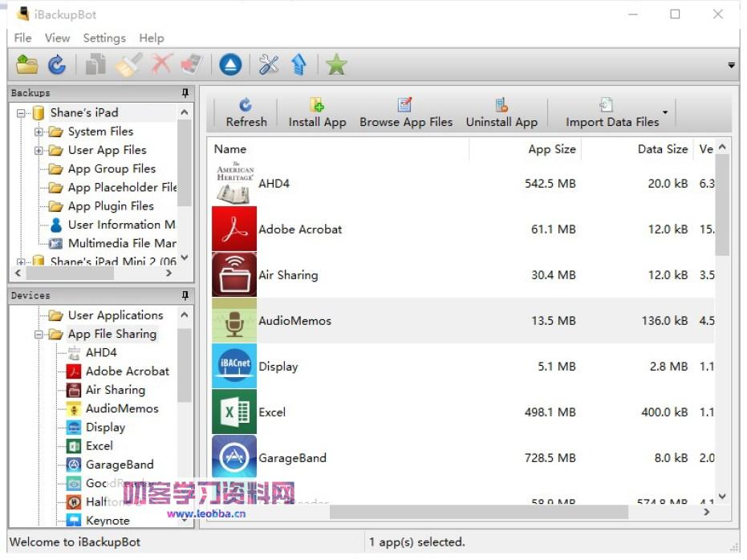Select AudioMemos in Devices tree
Viewport: 747px width, 560px height.
click(122, 408)
